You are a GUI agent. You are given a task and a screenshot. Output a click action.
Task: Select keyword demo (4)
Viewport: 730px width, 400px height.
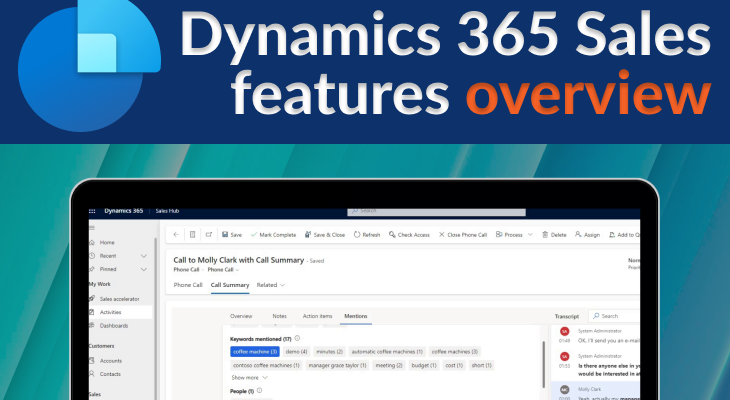click(297, 352)
